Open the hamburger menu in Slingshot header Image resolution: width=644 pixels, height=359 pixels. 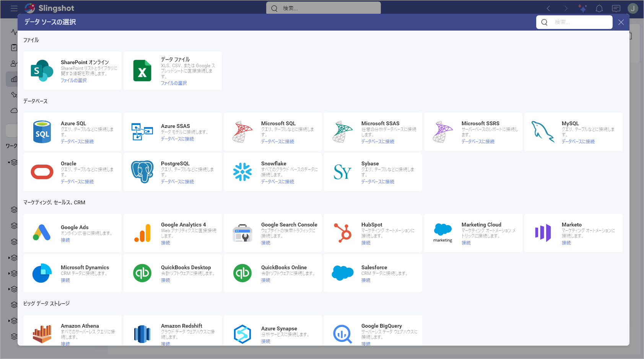click(14, 8)
